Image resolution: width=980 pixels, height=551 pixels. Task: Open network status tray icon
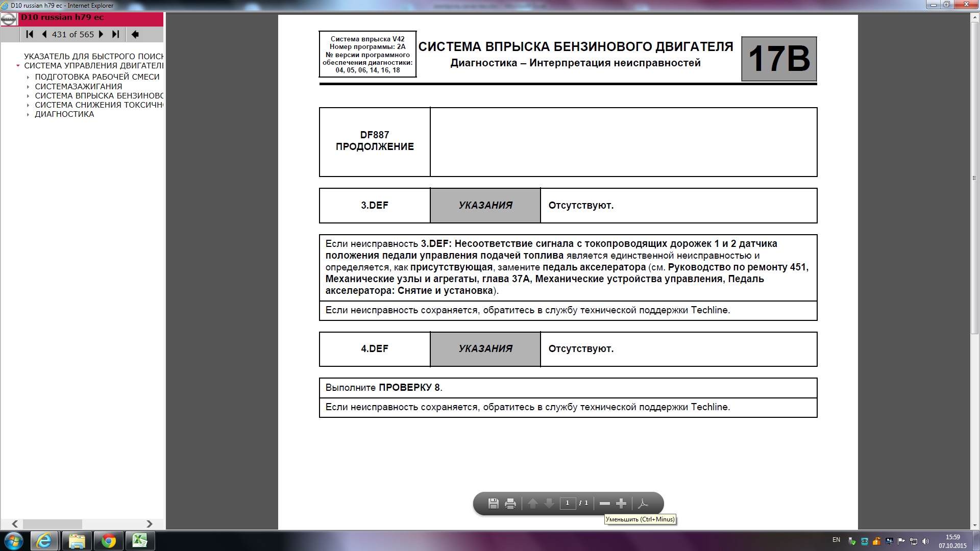tap(914, 541)
